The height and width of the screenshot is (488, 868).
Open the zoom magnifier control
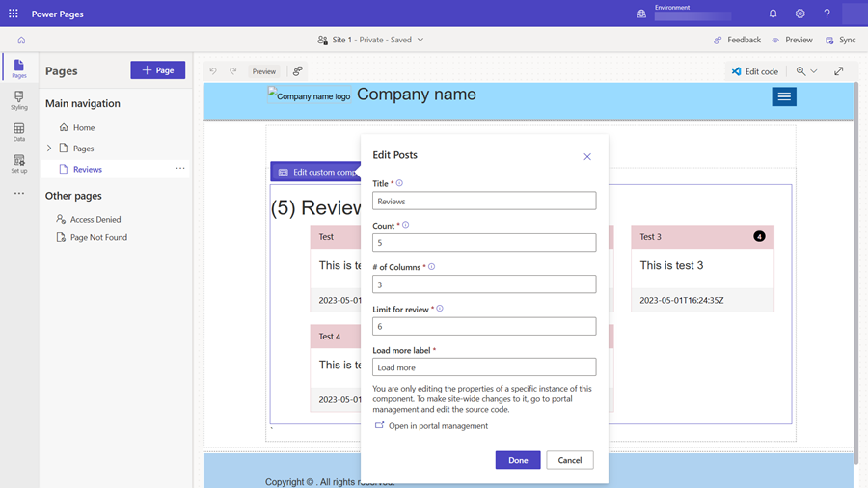800,71
